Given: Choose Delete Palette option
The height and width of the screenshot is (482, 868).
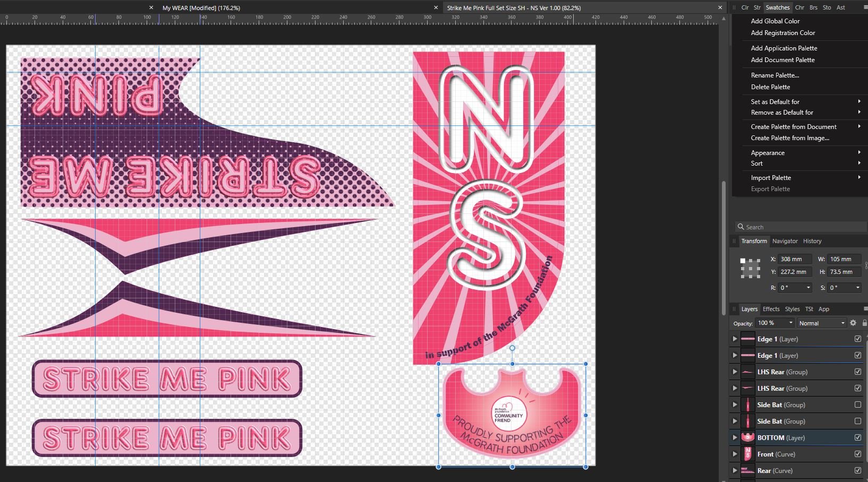Looking at the screenshot, I should pos(770,87).
